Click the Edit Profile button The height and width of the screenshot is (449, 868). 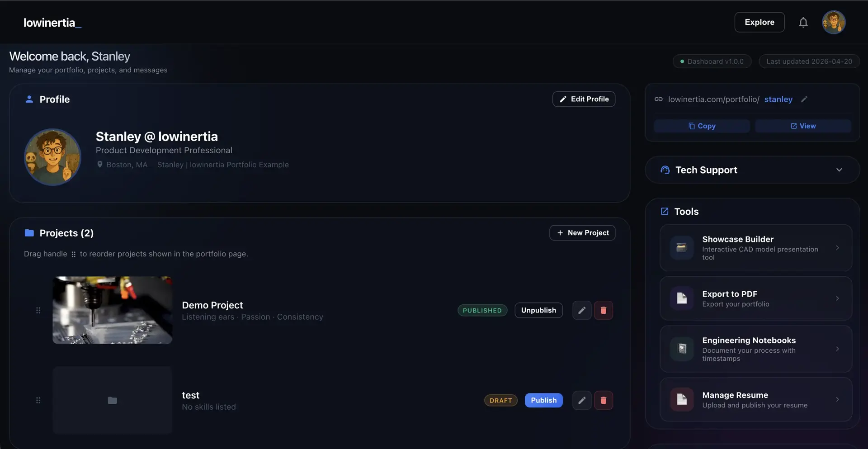[x=583, y=99]
